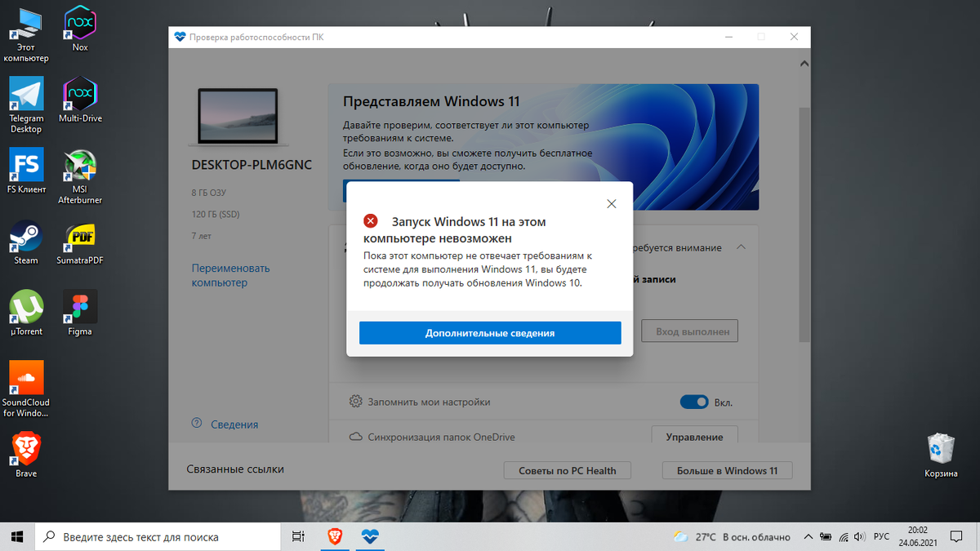Open Переименовать компьютер link

(231, 275)
